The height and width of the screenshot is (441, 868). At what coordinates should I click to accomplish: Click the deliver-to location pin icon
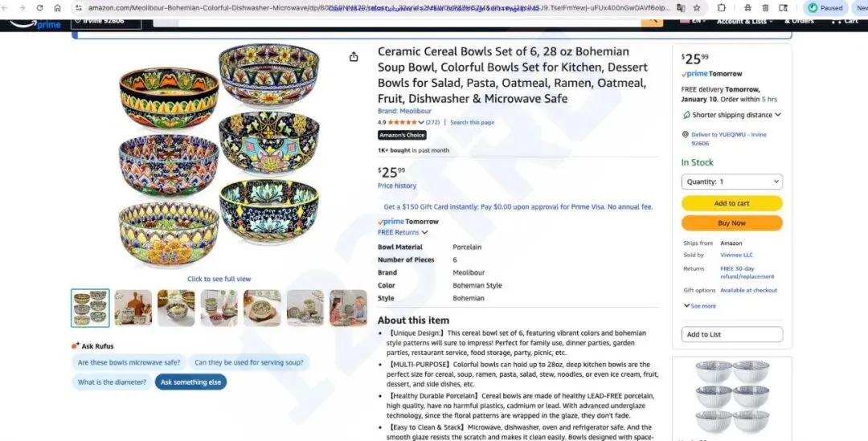coord(686,134)
